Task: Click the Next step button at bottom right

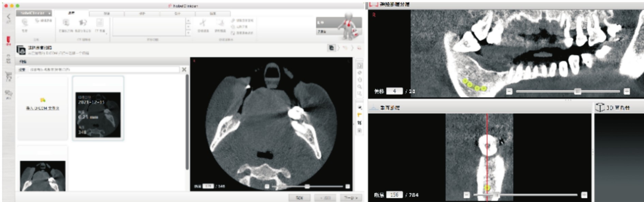Action: click(x=350, y=198)
